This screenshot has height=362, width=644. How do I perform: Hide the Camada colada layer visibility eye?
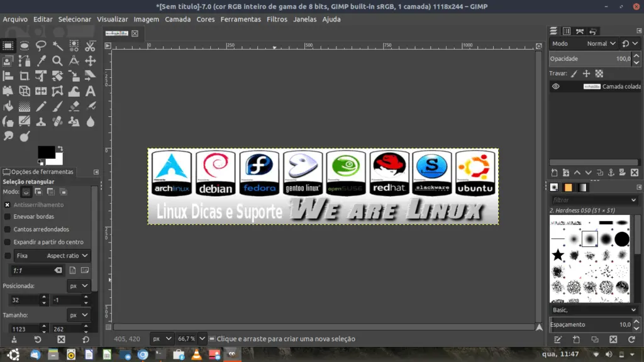[556, 86]
